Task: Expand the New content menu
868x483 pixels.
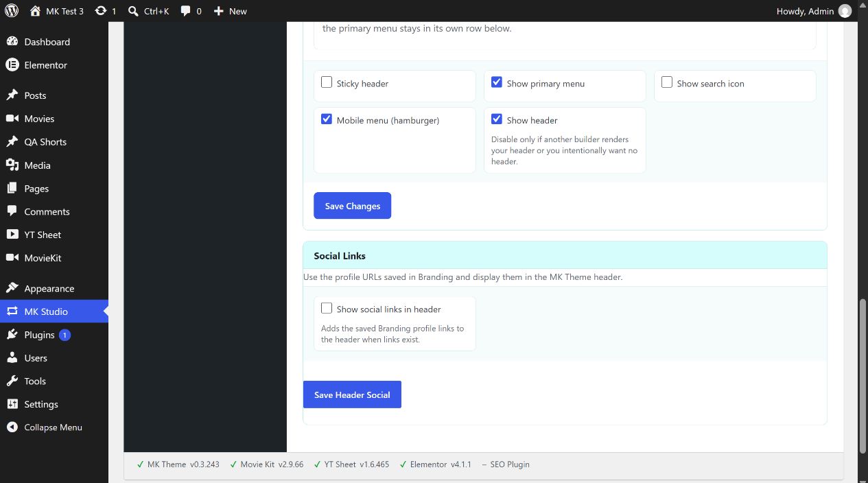Action: [x=230, y=11]
